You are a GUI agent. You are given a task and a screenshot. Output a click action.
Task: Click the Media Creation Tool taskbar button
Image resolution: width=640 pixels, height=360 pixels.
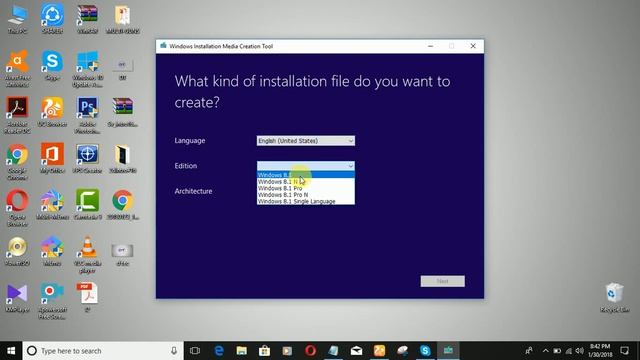point(448,351)
